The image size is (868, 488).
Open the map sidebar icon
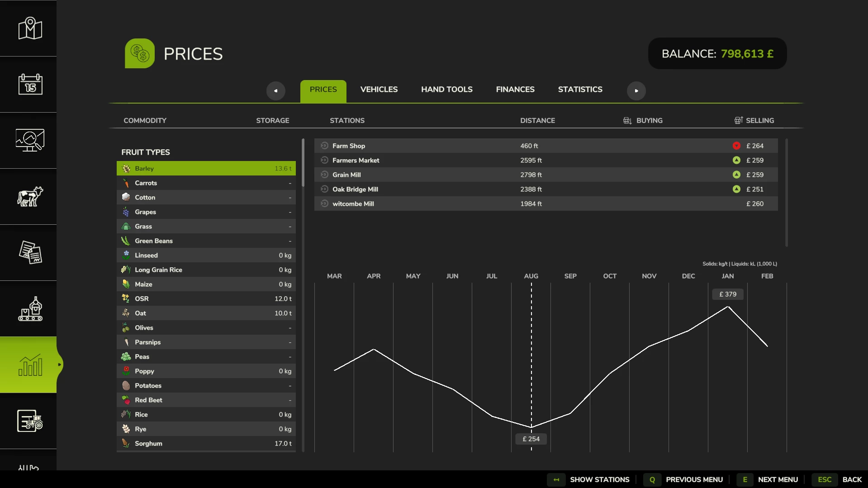(30, 28)
